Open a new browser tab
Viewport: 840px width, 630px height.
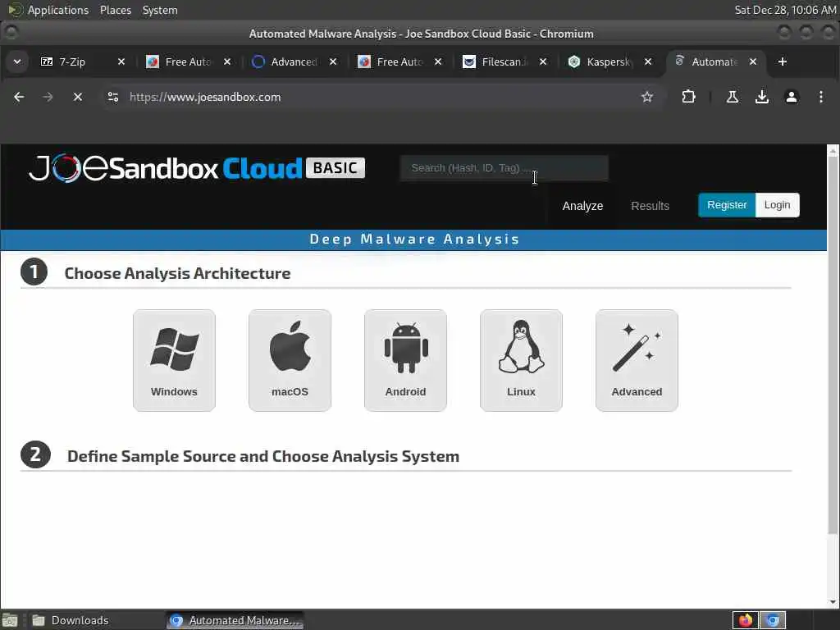(x=782, y=62)
